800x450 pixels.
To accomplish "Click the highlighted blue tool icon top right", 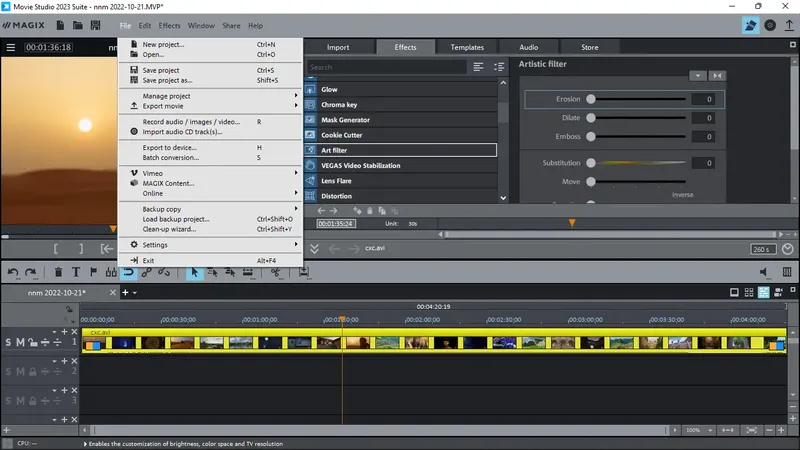I will (750, 25).
